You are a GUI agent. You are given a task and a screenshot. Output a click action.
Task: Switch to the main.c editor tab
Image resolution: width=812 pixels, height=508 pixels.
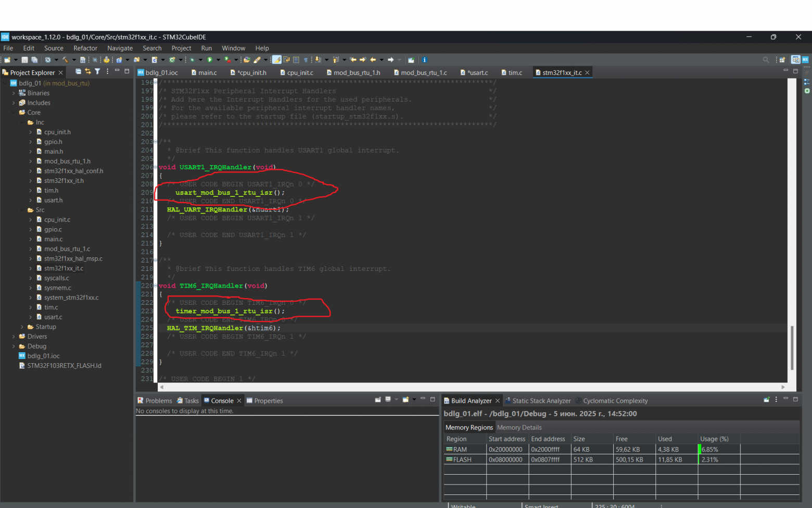pos(207,72)
